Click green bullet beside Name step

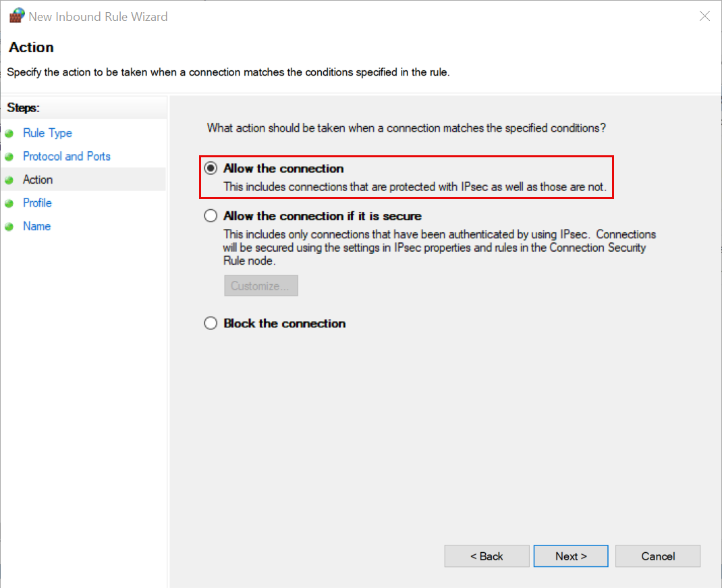pyautogui.click(x=9, y=227)
